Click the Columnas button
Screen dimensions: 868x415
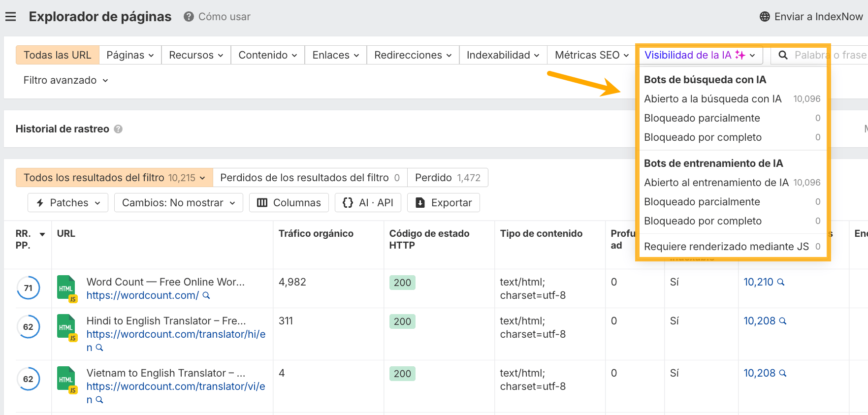click(x=289, y=203)
